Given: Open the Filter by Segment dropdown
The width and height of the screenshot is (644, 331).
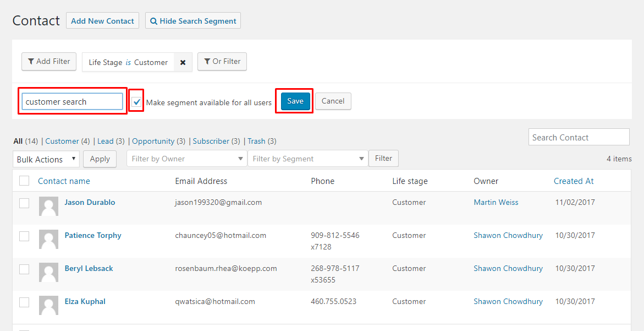Looking at the screenshot, I should click(x=307, y=159).
